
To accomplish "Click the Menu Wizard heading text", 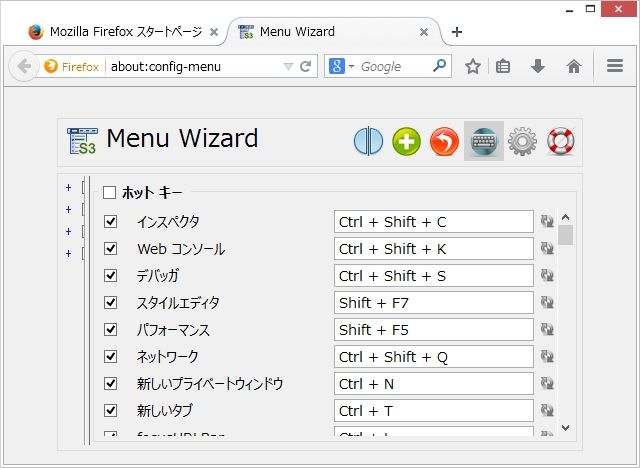I will [x=182, y=138].
